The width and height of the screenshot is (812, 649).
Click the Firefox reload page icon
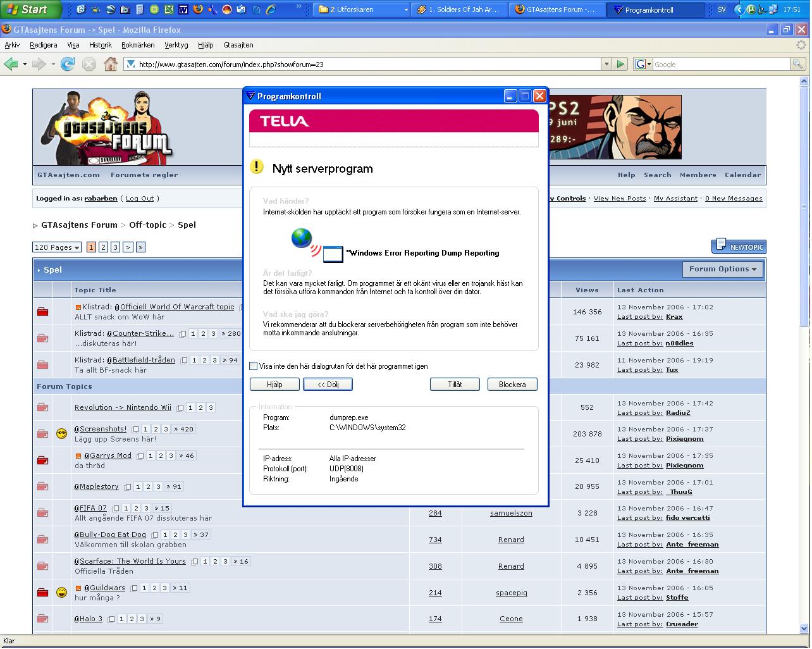pyautogui.click(x=68, y=64)
